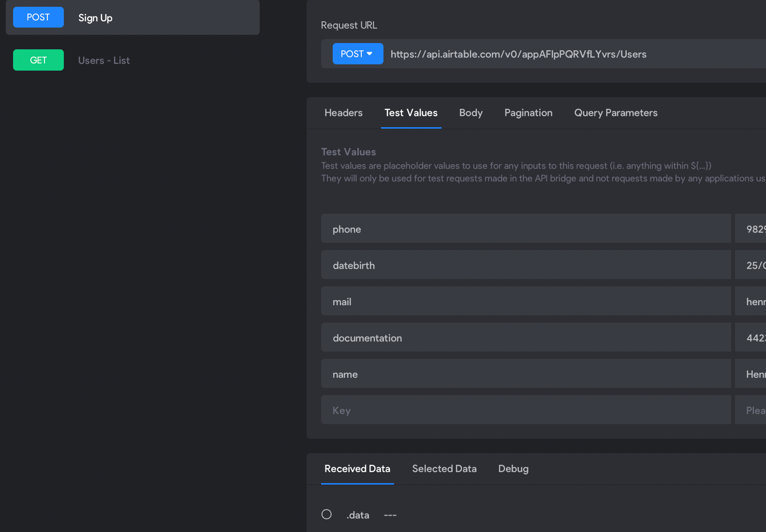
Task: Open the Pagination tab
Action: (529, 113)
